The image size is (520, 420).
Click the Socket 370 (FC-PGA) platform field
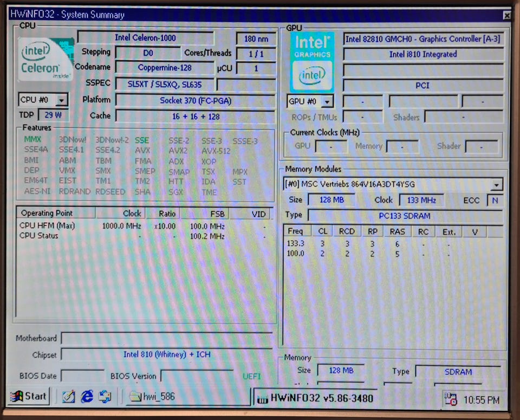(x=196, y=100)
